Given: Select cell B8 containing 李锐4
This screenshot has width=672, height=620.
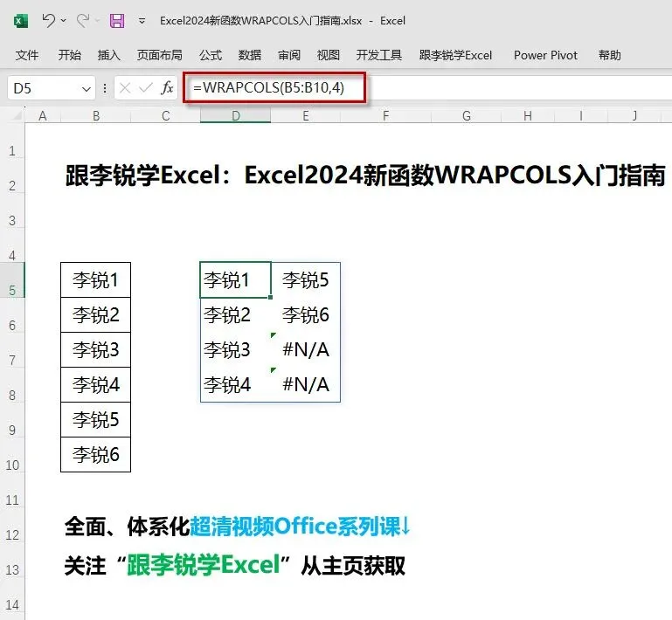Looking at the screenshot, I should (95, 384).
